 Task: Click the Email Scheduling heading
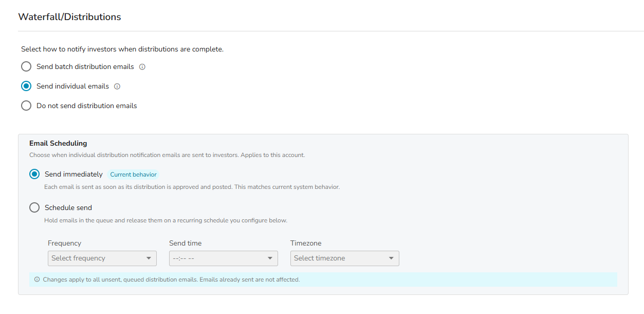58,143
